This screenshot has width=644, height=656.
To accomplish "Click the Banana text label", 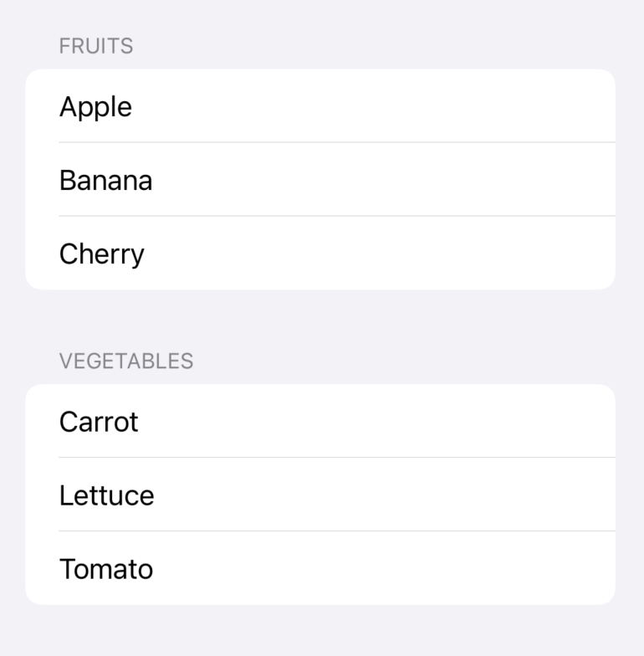I will pos(105,181).
